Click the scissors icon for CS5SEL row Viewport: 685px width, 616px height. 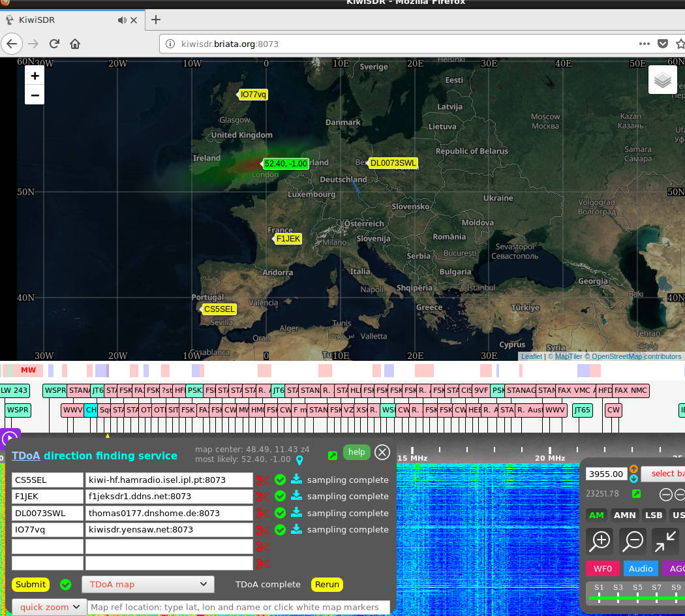[263, 480]
